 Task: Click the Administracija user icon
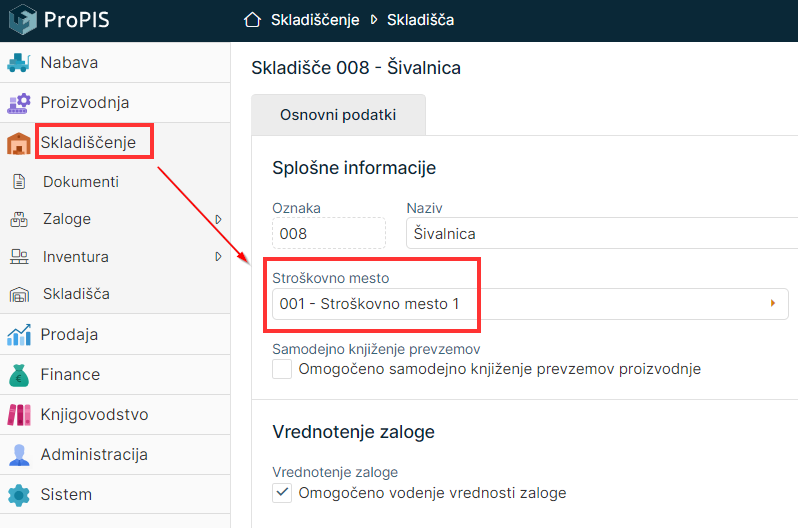(x=18, y=455)
